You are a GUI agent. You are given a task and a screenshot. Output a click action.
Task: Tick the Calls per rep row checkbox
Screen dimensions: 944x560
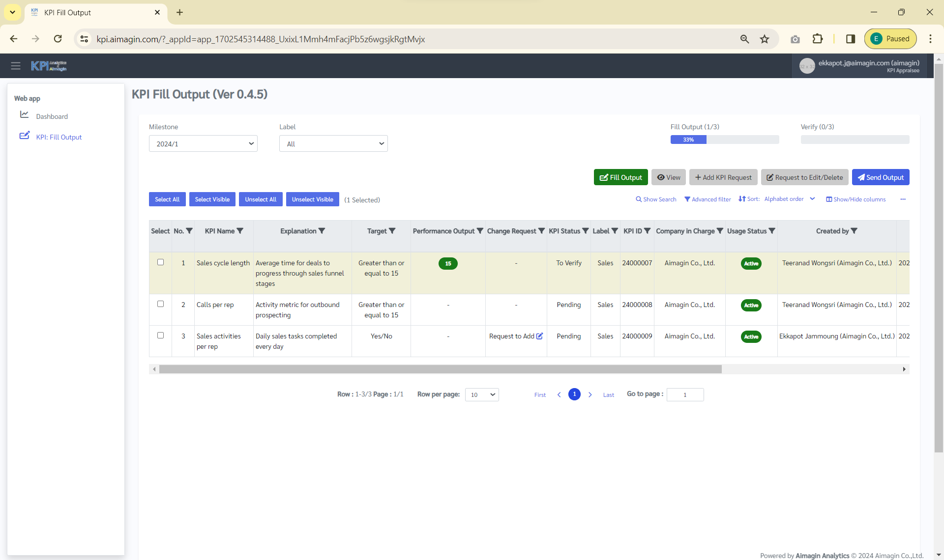click(160, 304)
